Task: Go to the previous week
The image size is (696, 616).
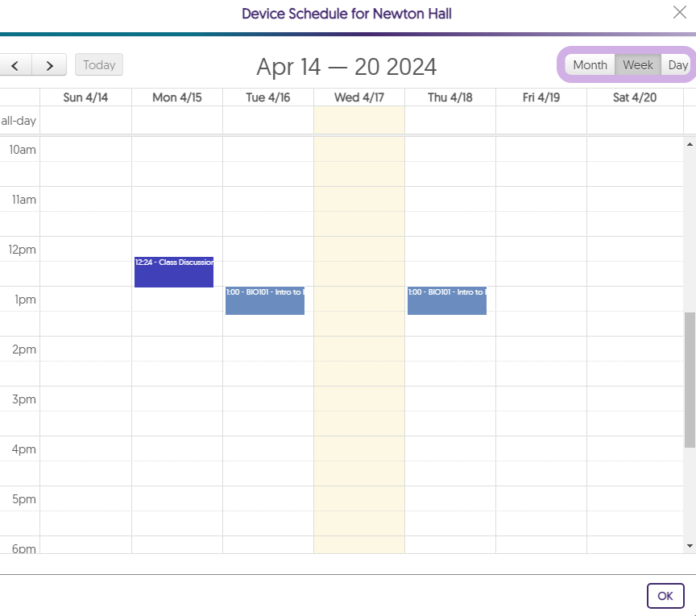Action: (15, 65)
